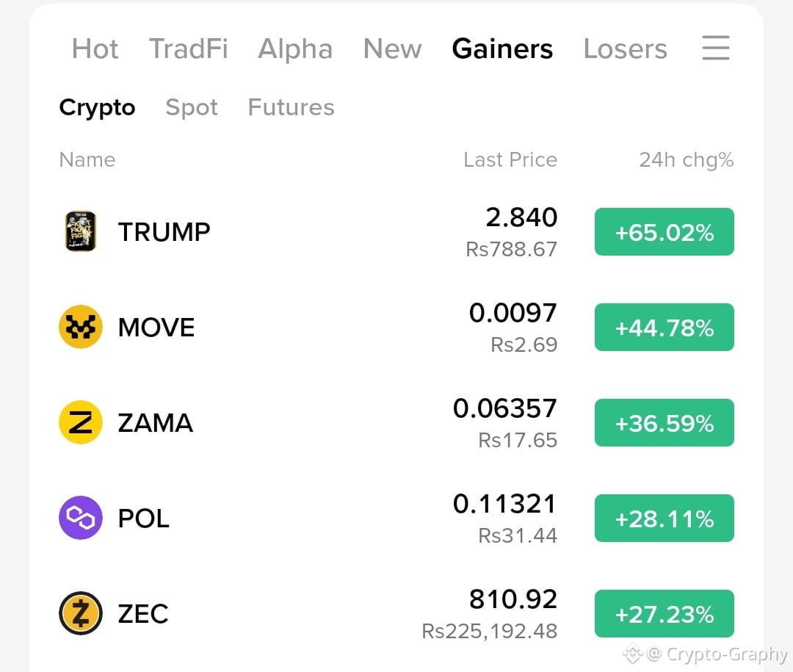The width and height of the screenshot is (793, 672).
Task: Click the +65.02% TRUMP change button
Action: point(664,232)
